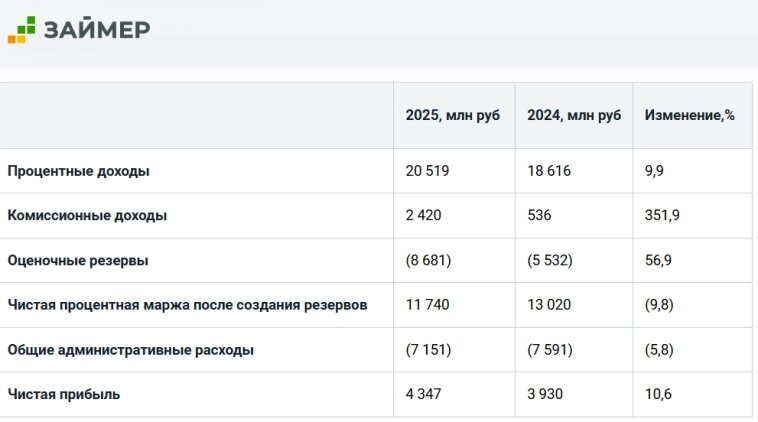This screenshot has height=422, width=758.
Task: Click the Займер logo icon
Action: (22, 29)
